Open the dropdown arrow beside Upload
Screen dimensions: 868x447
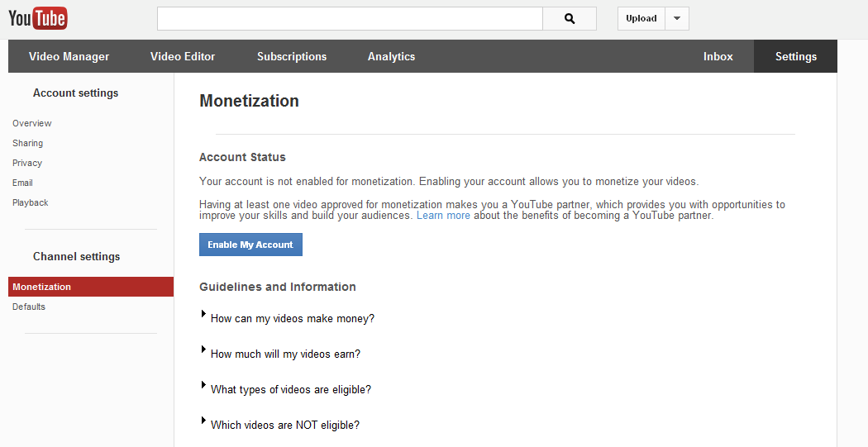[676, 19]
